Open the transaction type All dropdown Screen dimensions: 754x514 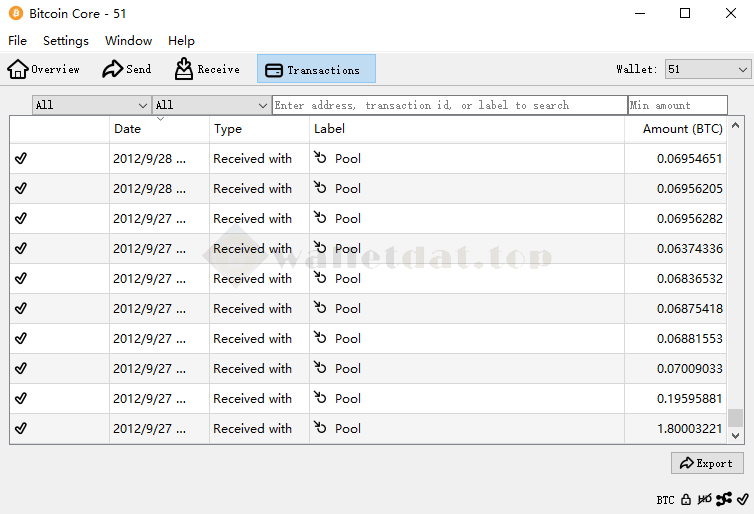click(211, 105)
